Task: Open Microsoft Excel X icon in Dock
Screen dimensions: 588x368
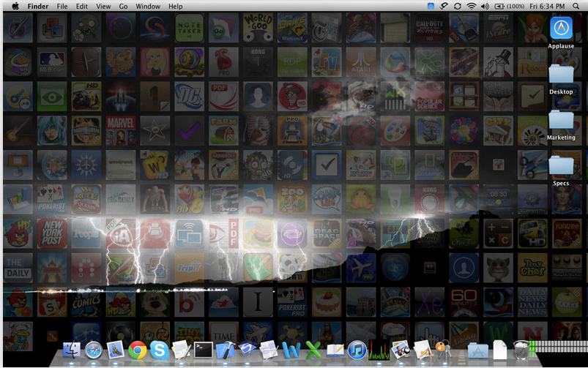Action: point(313,350)
